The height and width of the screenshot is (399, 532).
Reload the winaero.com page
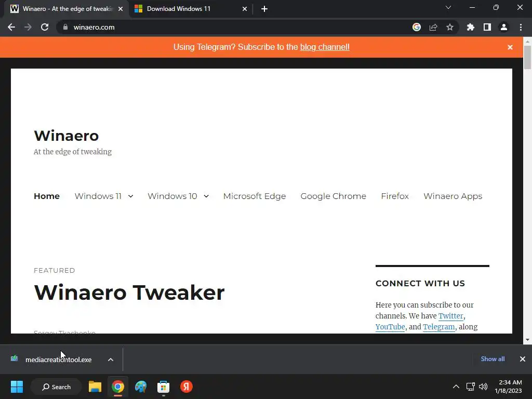point(45,27)
